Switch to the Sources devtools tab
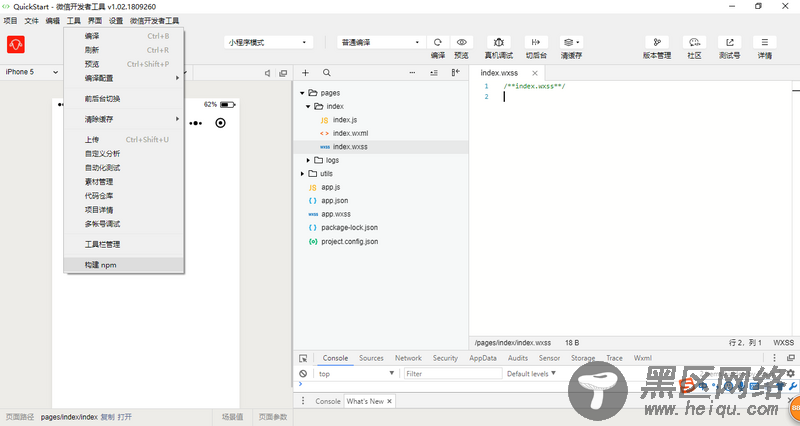The width and height of the screenshot is (800, 426). pos(371,358)
